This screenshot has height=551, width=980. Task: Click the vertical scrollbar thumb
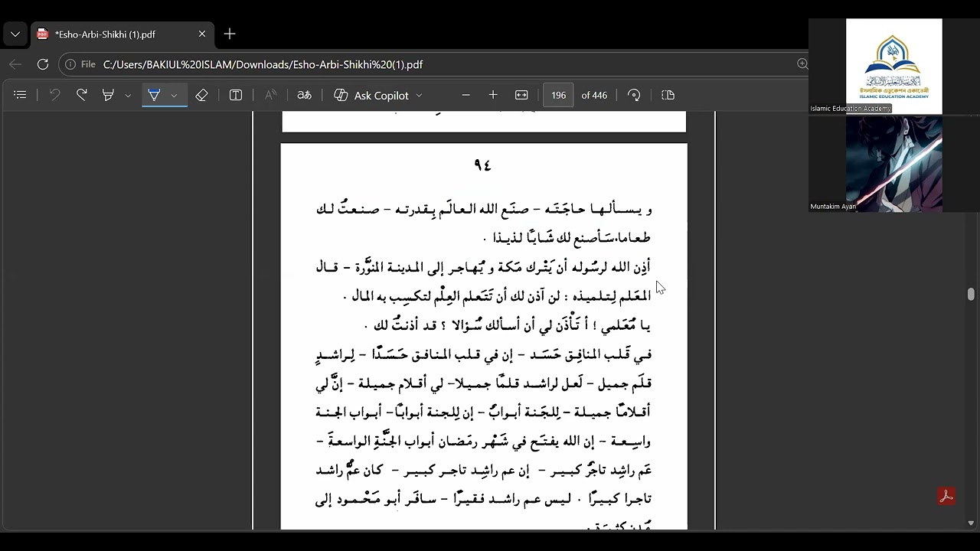click(971, 294)
